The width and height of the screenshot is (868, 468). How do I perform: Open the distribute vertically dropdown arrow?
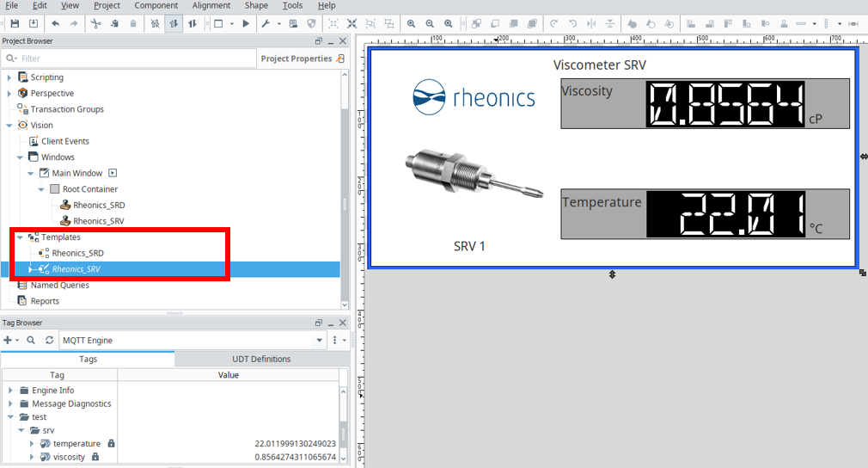click(840, 24)
